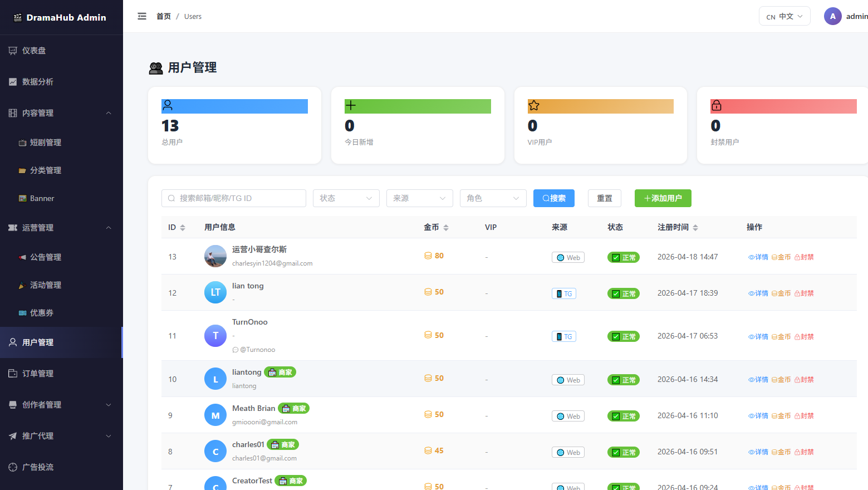Open 金币 action for charles01

(x=781, y=452)
